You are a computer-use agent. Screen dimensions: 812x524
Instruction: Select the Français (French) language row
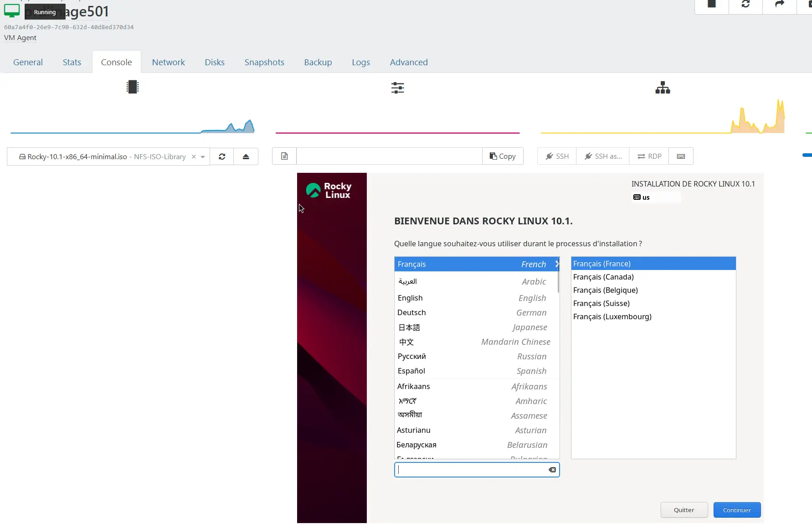tap(476, 264)
